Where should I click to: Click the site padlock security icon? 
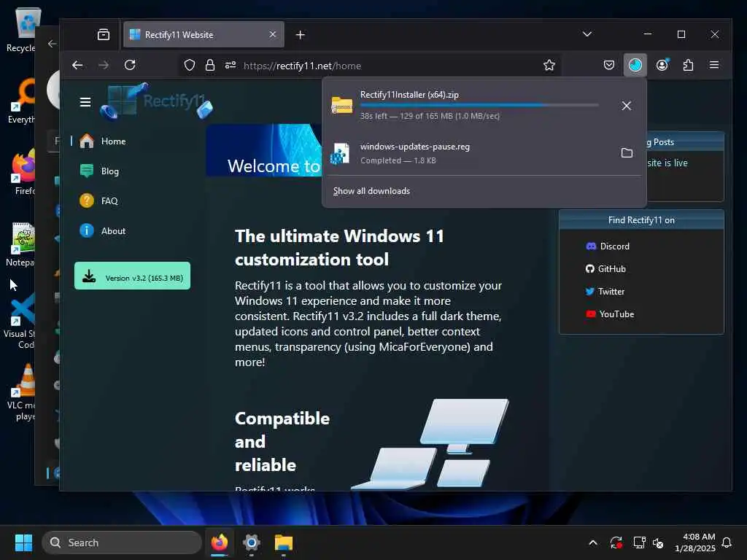pos(209,65)
